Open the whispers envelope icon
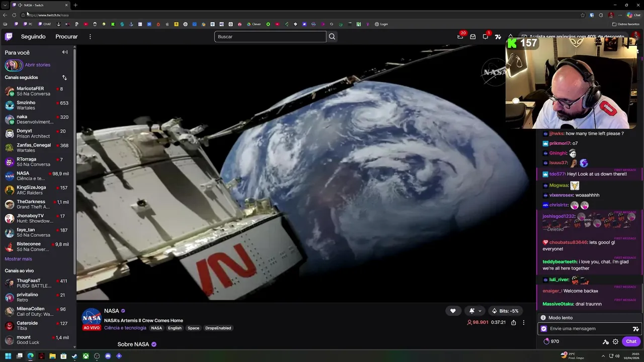The height and width of the screenshot is (362, 644). [x=473, y=37]
